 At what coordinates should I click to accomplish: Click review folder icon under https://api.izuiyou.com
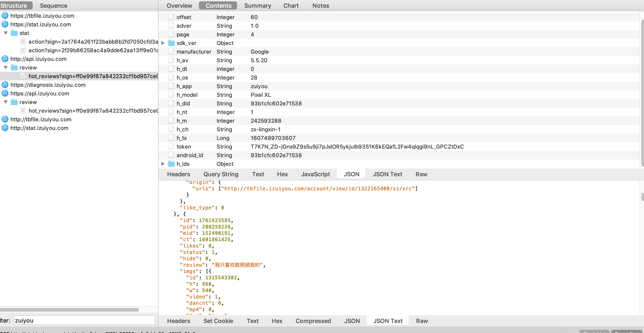click(14, 102)
